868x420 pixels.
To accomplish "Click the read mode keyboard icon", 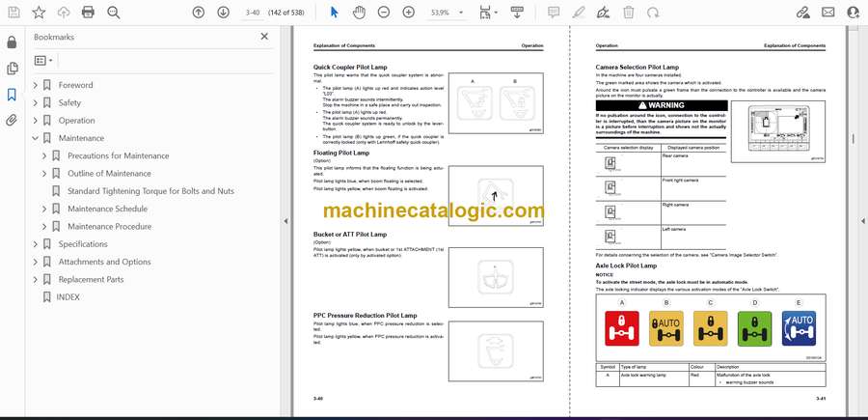I will tap(517, 13).
